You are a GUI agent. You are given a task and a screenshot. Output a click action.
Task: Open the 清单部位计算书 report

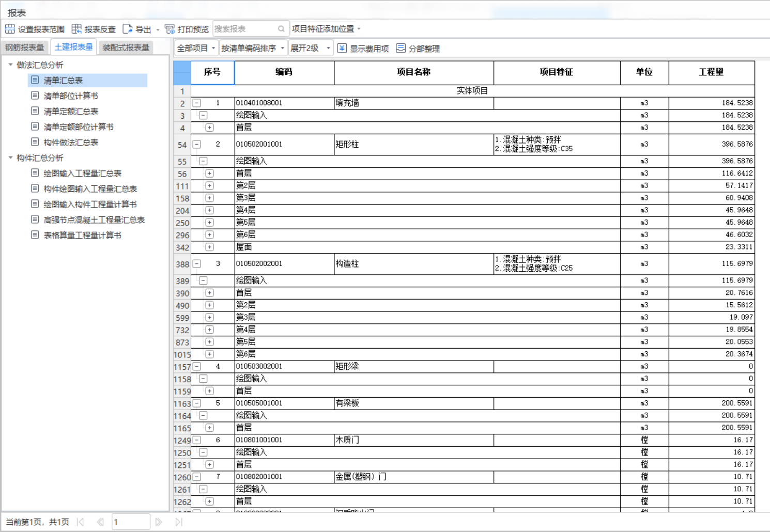pyautogui.click(x=71, y=96)
